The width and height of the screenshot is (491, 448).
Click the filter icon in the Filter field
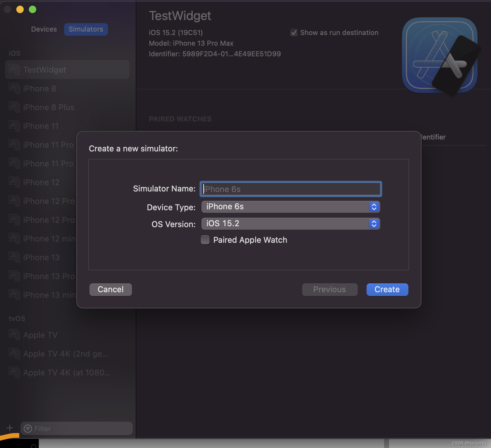click(28, 429)
